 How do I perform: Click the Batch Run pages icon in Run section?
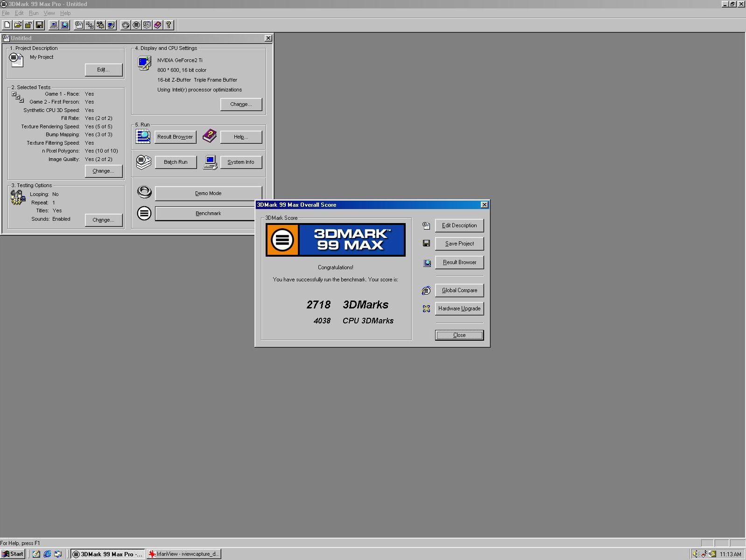pyautogui.click(x=144, y=162)
